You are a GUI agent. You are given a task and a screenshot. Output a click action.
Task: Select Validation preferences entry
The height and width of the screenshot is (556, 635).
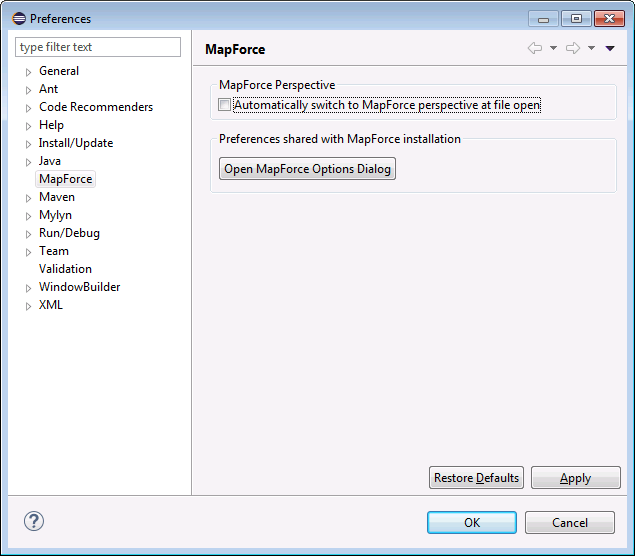click(65, 269)
